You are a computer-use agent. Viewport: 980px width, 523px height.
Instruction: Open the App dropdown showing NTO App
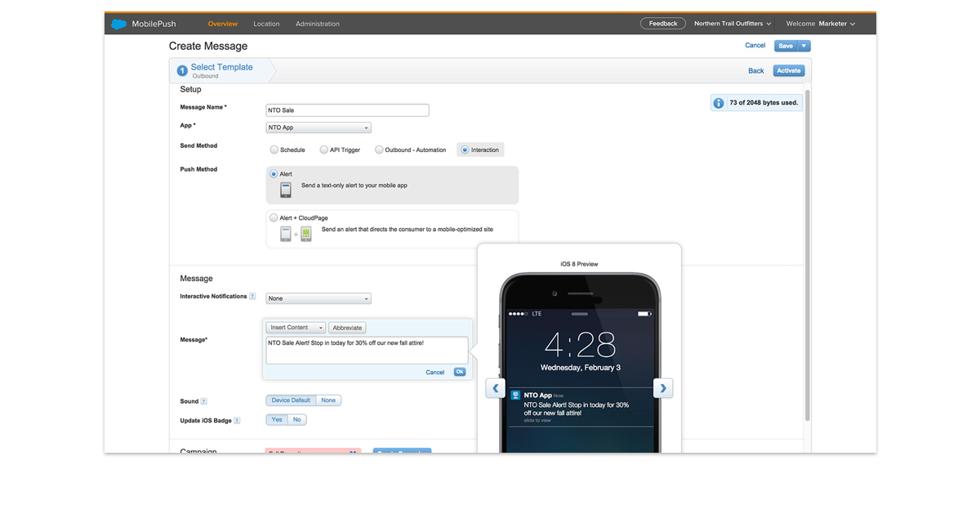tap(318, 127)
